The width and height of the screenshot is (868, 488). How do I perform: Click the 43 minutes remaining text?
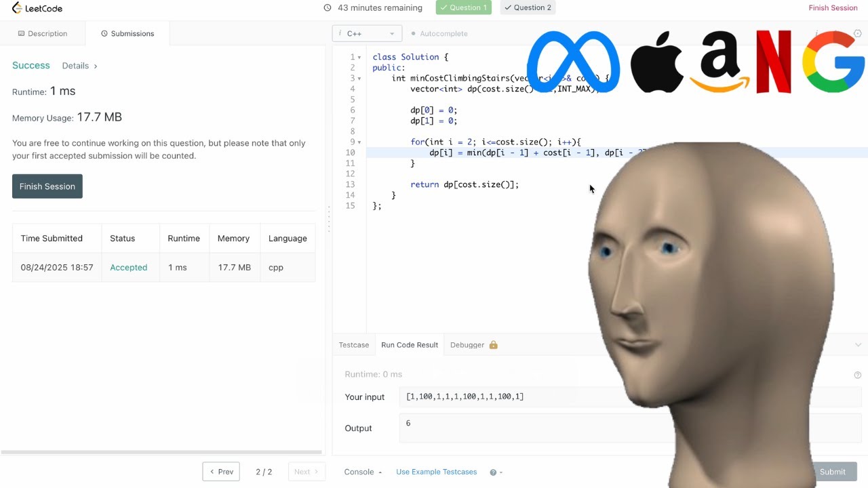(x=380, y=8)
